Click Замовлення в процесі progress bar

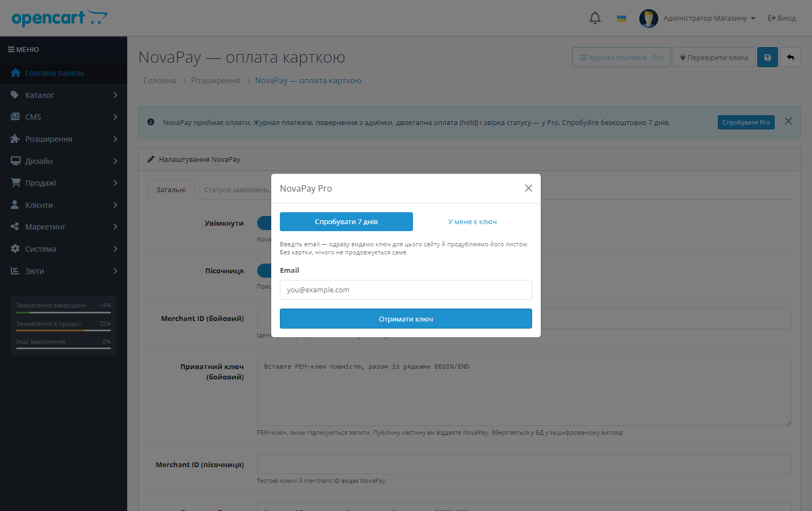tap(63, 330)
